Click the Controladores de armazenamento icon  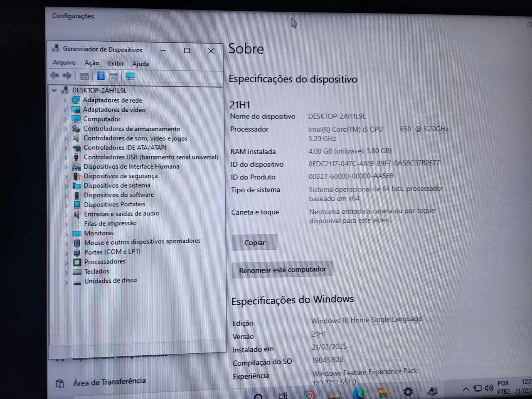(76, 128)
